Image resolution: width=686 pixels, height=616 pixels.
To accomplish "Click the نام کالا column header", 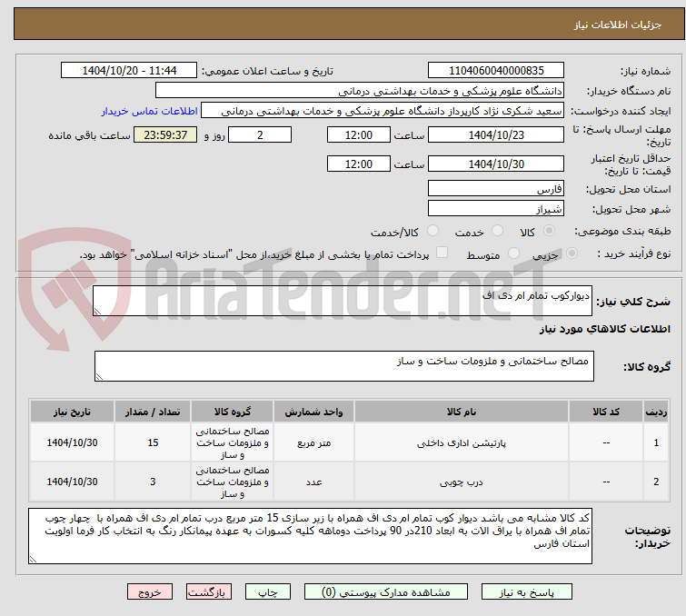I will click(x=462, y=412).
